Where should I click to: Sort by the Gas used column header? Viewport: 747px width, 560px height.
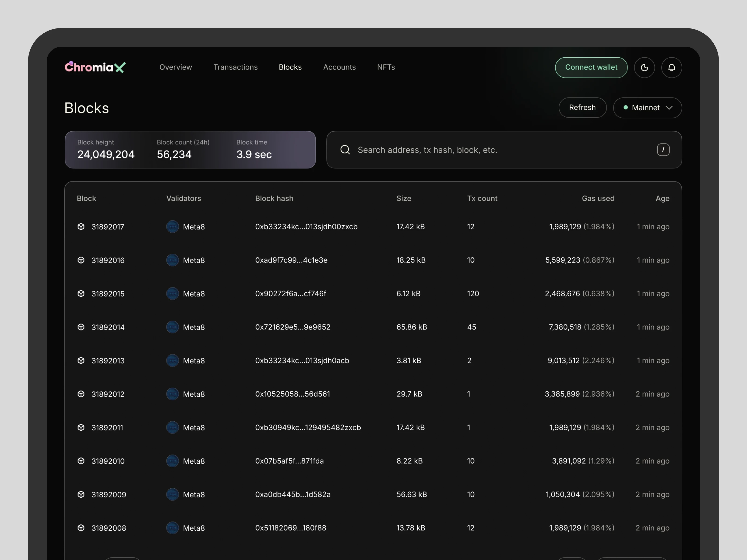click(598, 199)
